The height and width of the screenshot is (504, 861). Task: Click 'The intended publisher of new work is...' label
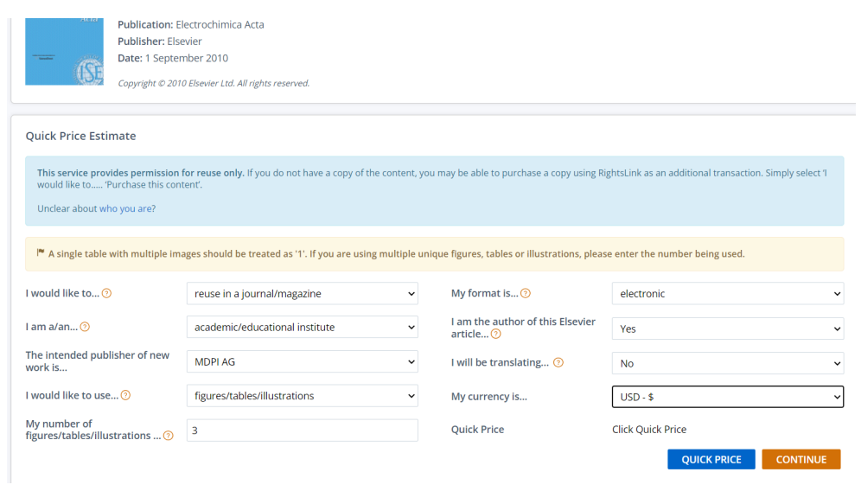pyautogui.click(x=97, y=361)
